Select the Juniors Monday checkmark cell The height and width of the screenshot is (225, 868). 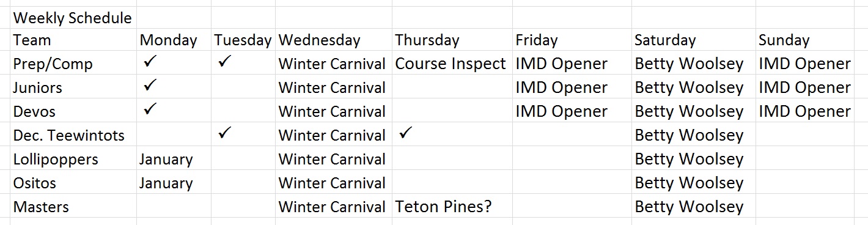(174, 87)
